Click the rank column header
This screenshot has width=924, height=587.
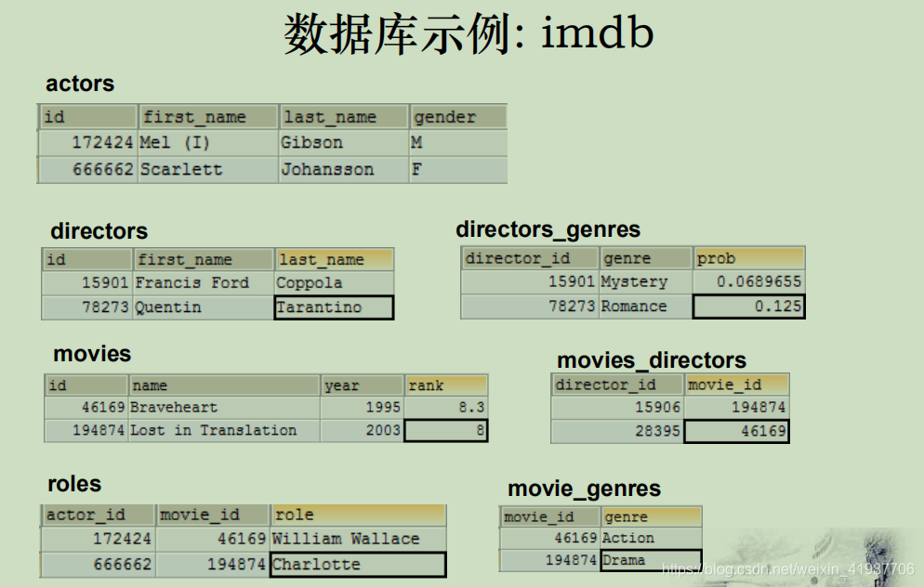pos(446,385)
